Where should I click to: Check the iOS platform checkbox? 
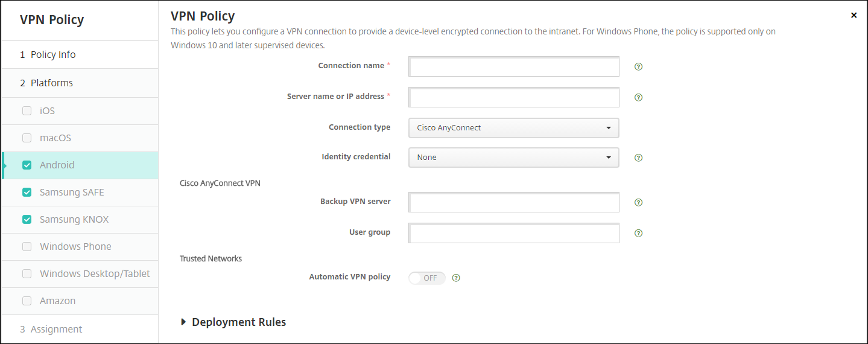[x=27, y=111]
